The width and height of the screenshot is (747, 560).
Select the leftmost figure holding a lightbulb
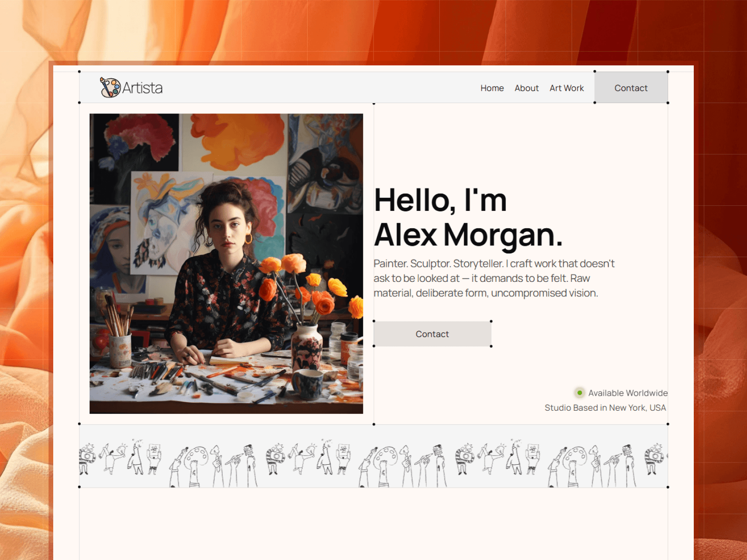click(113, 458)
